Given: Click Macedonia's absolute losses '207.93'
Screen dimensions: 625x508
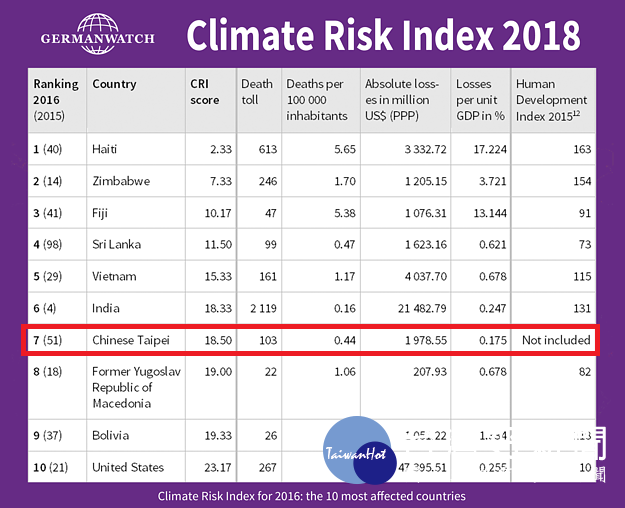Looking at the screenshot, I should (x=430, y=372).
